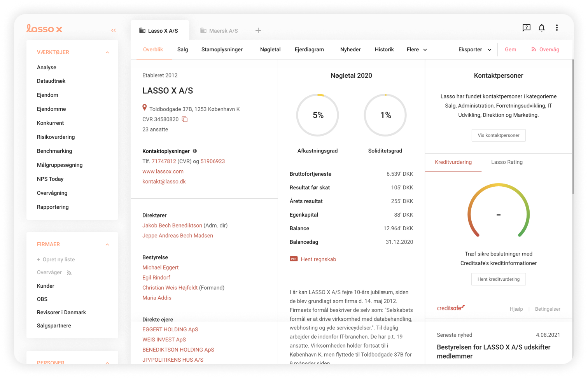Click the right-side vertical scrollbar

tap(573, 126)
